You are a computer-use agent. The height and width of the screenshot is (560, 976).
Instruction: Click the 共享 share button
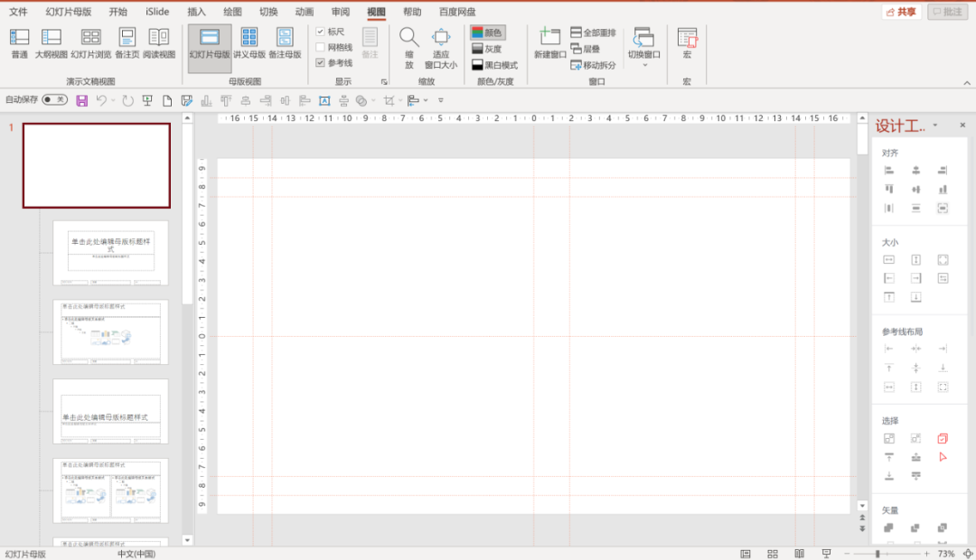coord(901,12)
